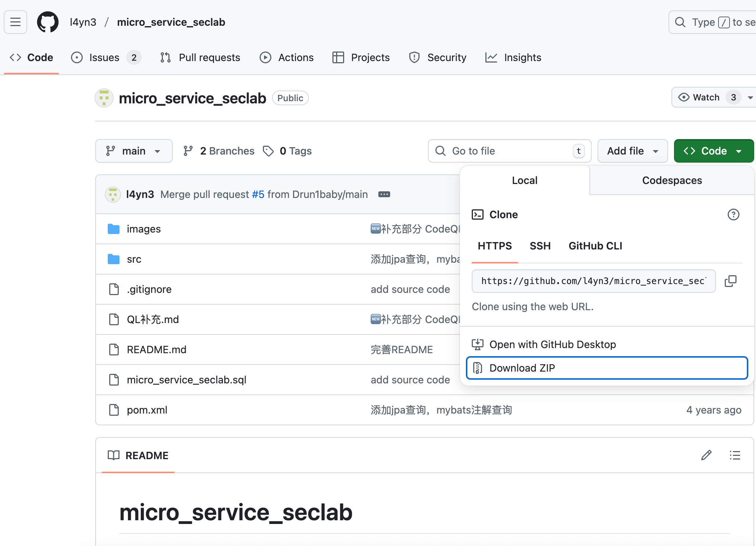Open the hamburger navigation menu

tap(15, 22)
